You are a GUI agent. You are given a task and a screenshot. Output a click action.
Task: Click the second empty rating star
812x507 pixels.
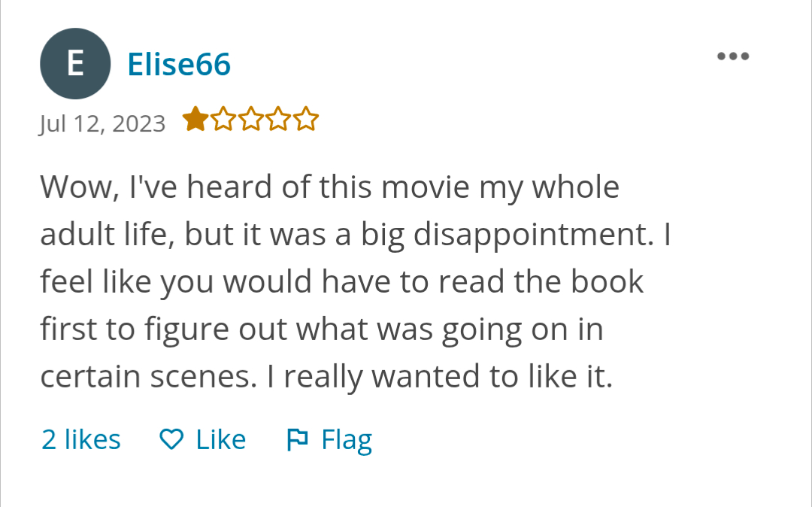(x=223, y=120)
